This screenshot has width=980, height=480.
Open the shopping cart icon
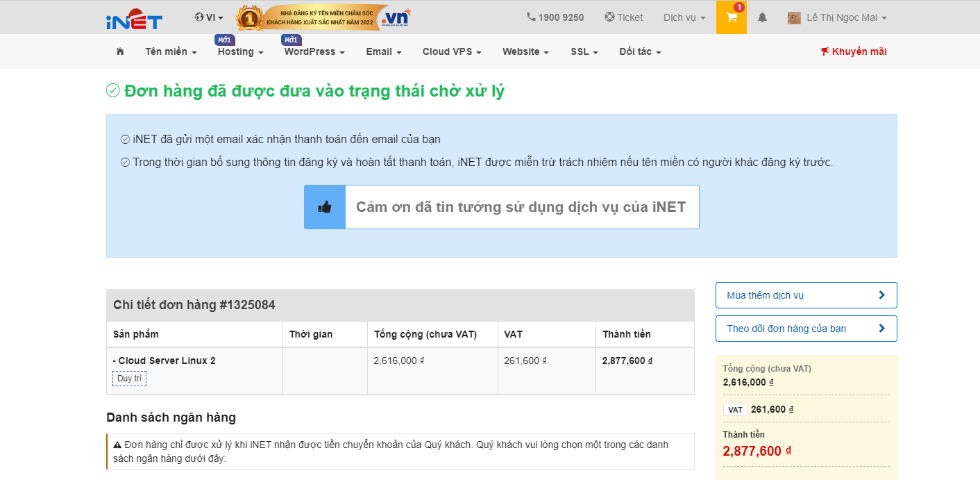tap(732, 17)
